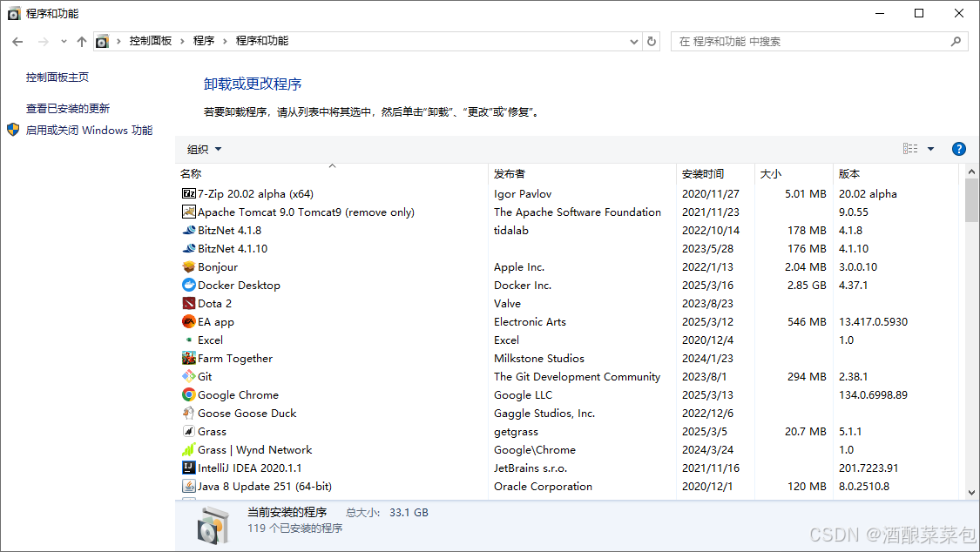This screenshot has width=980, height=552.
Task: Click the 程序 breadcrumb segment
Action: [x=204, y=41]
